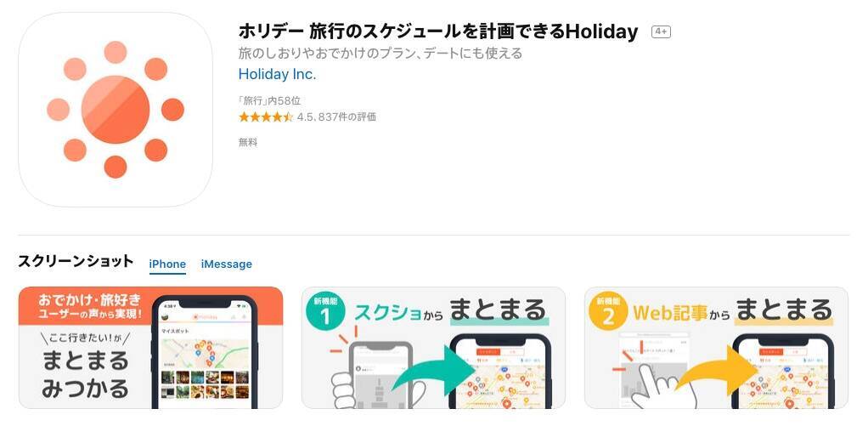Click the スクリーンショット section heading

pos(76,262)
